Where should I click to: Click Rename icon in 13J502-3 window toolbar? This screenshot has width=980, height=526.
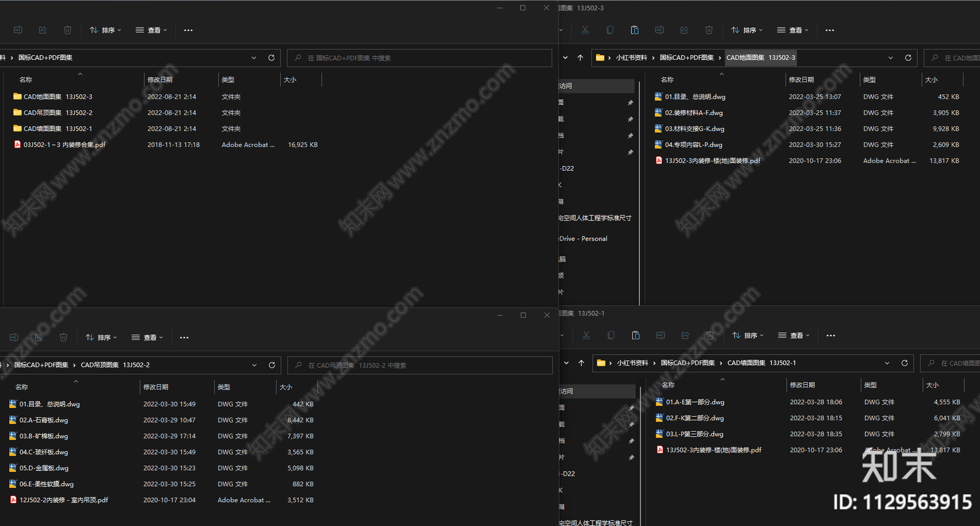pyautogui.click(x=659, y=30)
